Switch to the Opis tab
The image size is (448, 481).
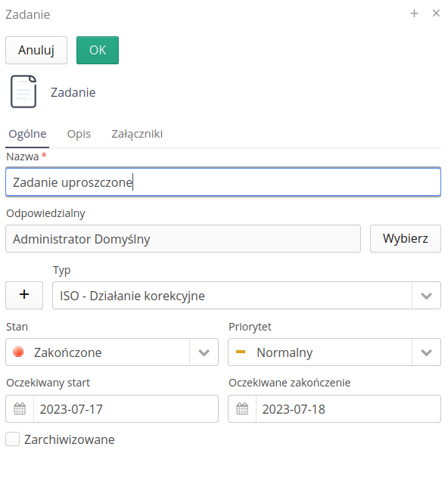tap(79, 134)
